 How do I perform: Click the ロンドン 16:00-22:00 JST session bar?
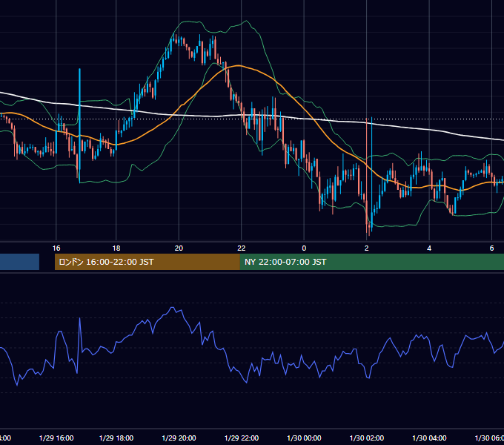(147, 262)
